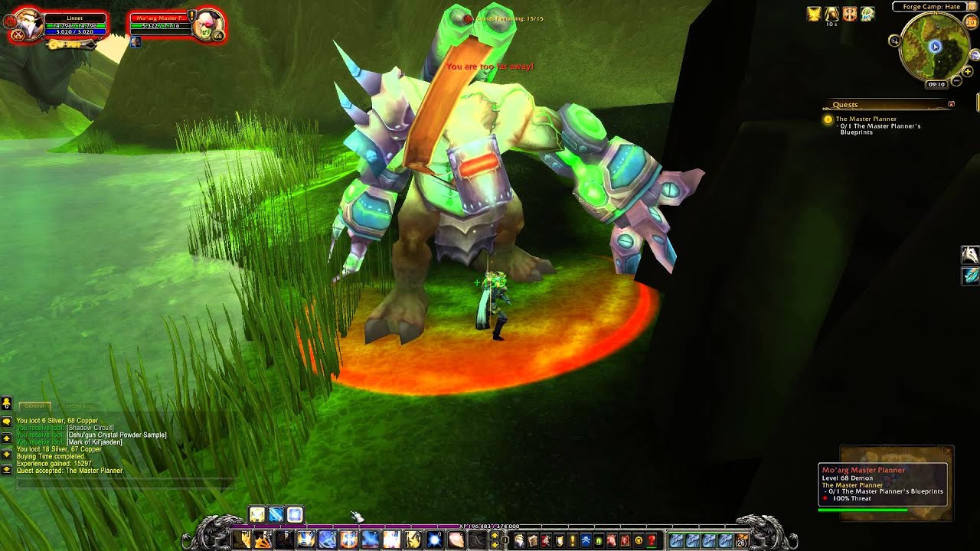Click the blue round minimap button at right edge
Image resolution: width=980 pixels, height=551 pixels.
point(975,55)
